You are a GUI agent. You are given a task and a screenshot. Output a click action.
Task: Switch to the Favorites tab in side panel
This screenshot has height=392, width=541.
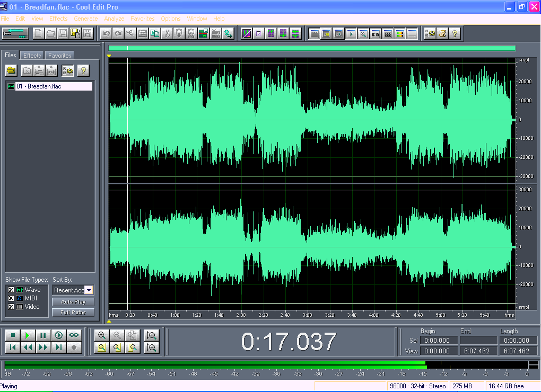[x=60, y=56]
